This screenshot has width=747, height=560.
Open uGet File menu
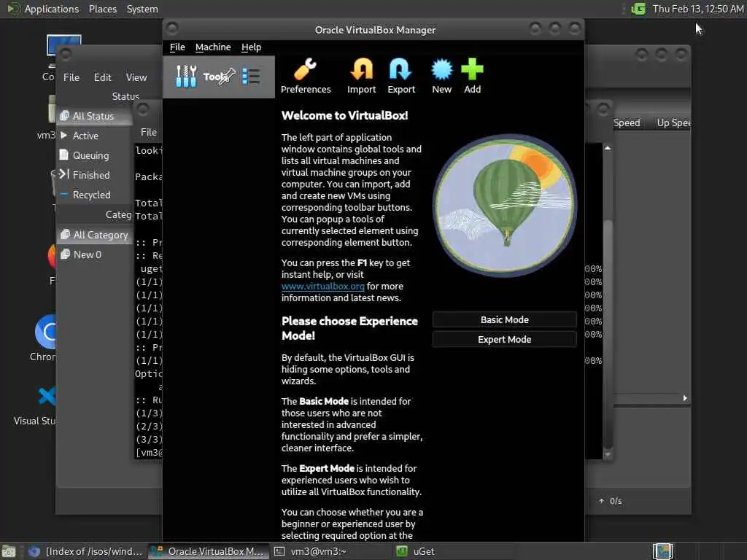pos(71,77)
